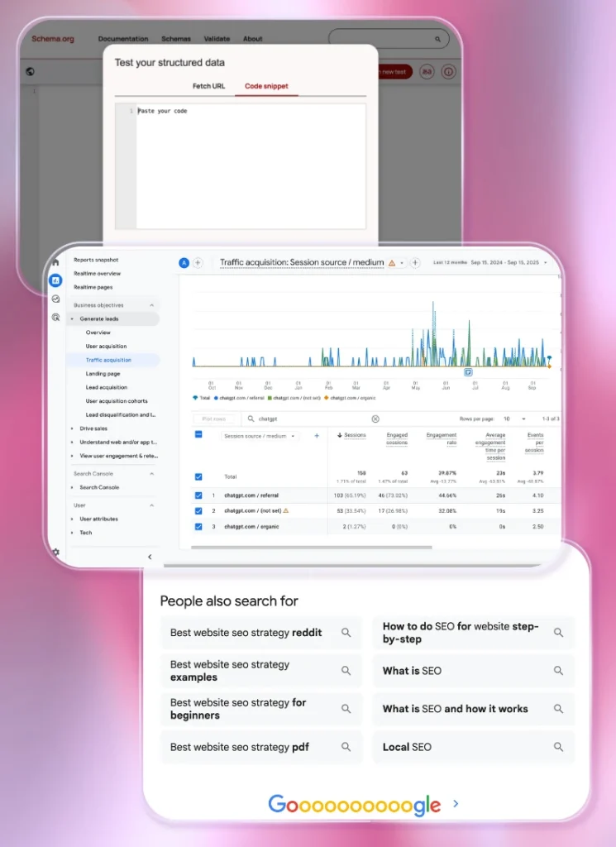The height and width of the screenshot is (847, 616).
Task: Open Documentation in the Schema.org menu
Action: point(123,39)
